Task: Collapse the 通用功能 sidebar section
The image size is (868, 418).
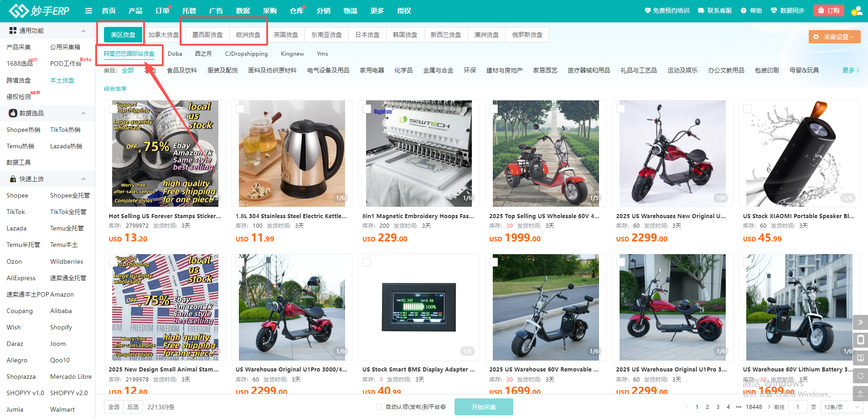Action: pos(83,31)
